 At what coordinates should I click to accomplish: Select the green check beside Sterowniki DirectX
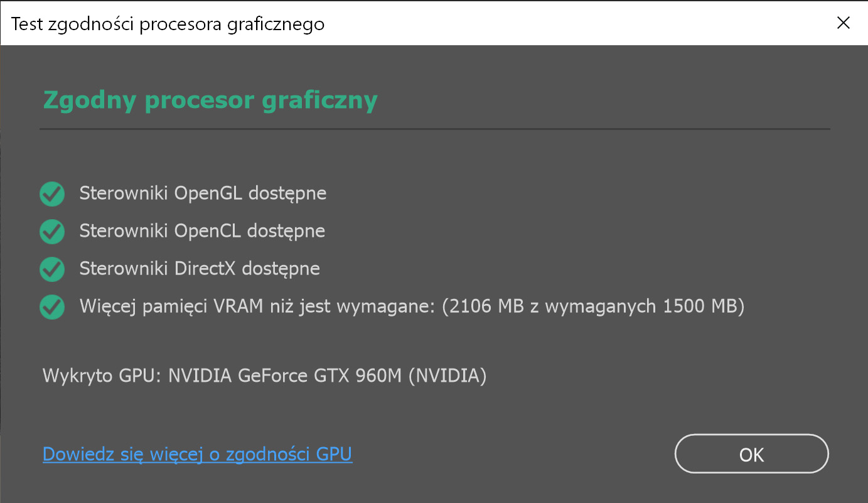pos(52,269)
